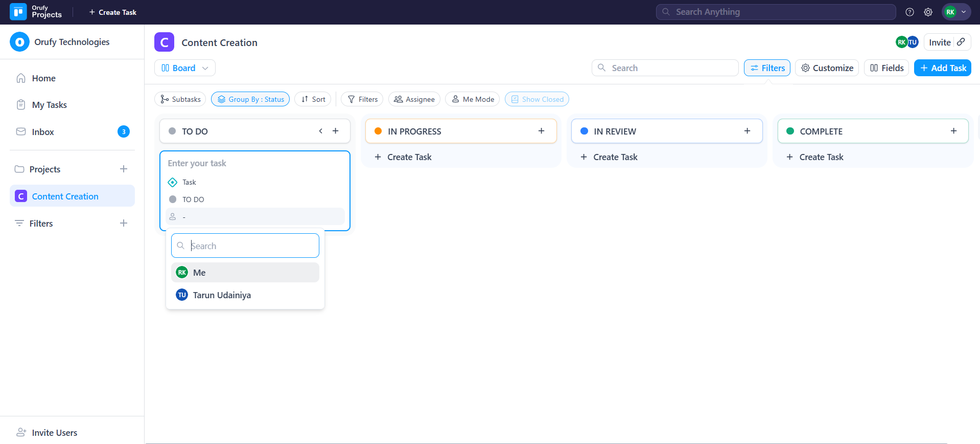Select Tarun Udainiya as assignee
This screenshot has height=444, width=980.
222,295
